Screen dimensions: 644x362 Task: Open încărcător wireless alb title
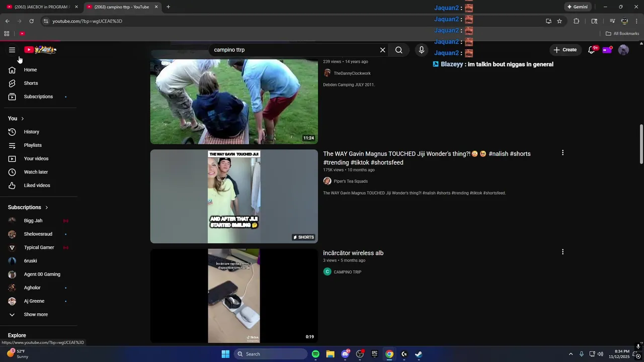(353, 253)
